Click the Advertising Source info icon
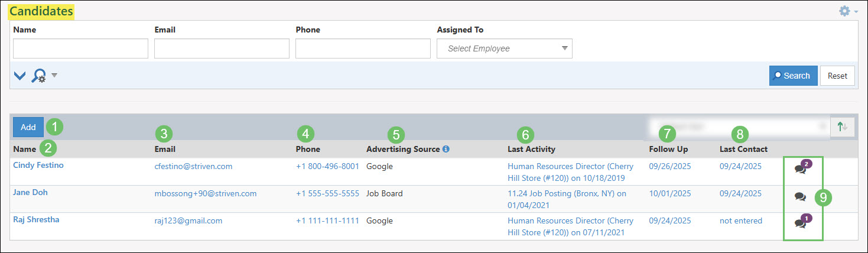The image size is (868, 253). point(446,149)
